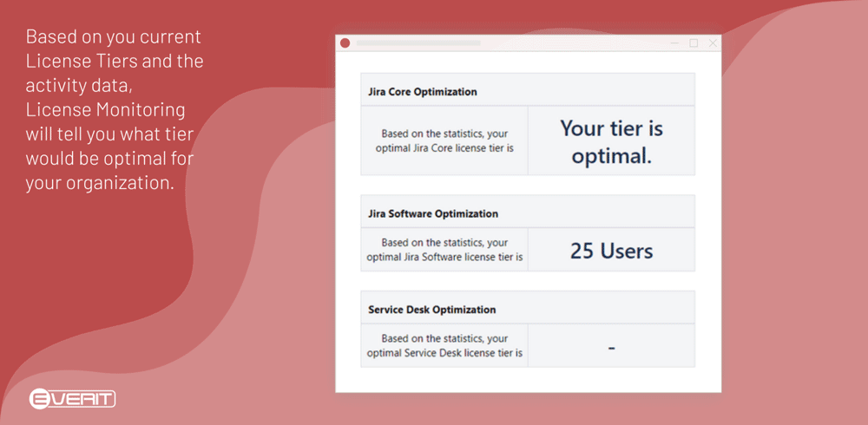Click the Everit logo
Screen dimensions: 868x425
coord(72,399)
